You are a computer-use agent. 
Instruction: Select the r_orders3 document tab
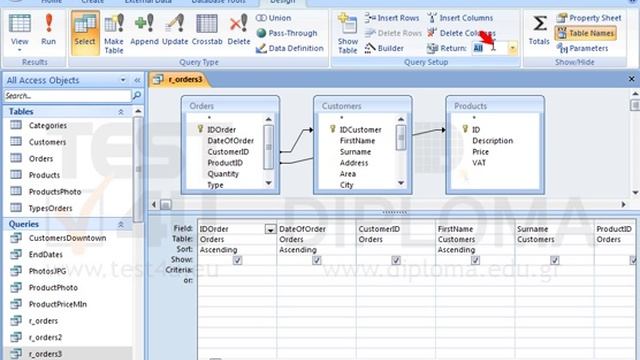point(180,79)
